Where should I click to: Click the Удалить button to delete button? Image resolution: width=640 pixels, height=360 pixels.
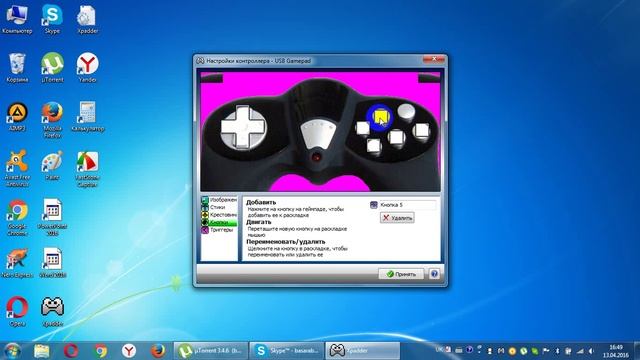[x=397, y=218]
